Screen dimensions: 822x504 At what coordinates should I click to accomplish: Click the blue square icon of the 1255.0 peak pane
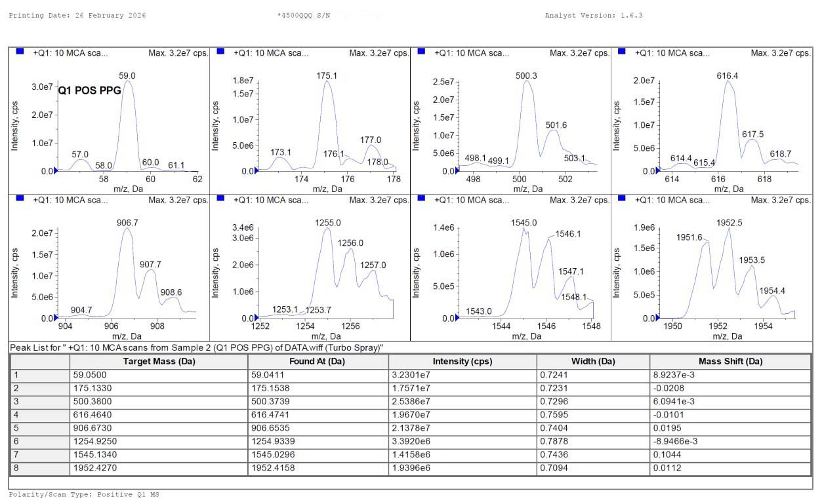[220, 198]
